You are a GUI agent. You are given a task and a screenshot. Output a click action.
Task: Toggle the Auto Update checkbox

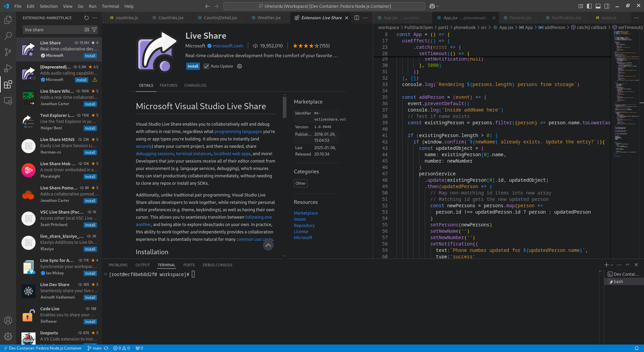(x=206, y=66)
